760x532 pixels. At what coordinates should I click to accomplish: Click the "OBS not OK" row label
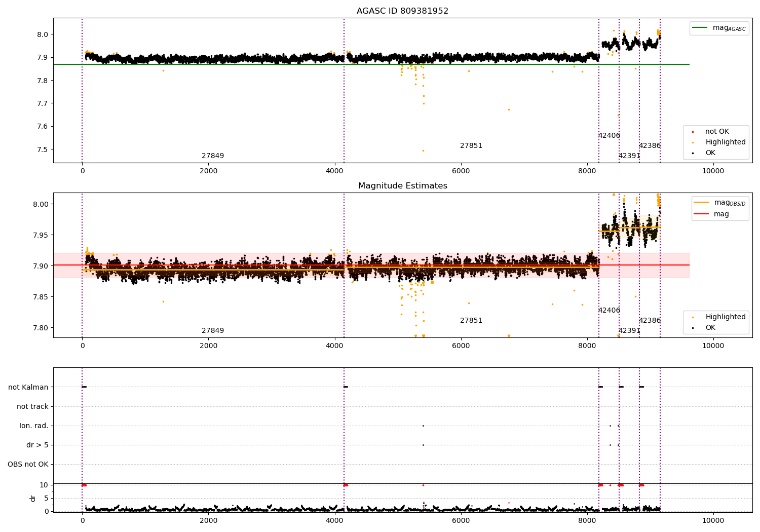coord(28,464)
